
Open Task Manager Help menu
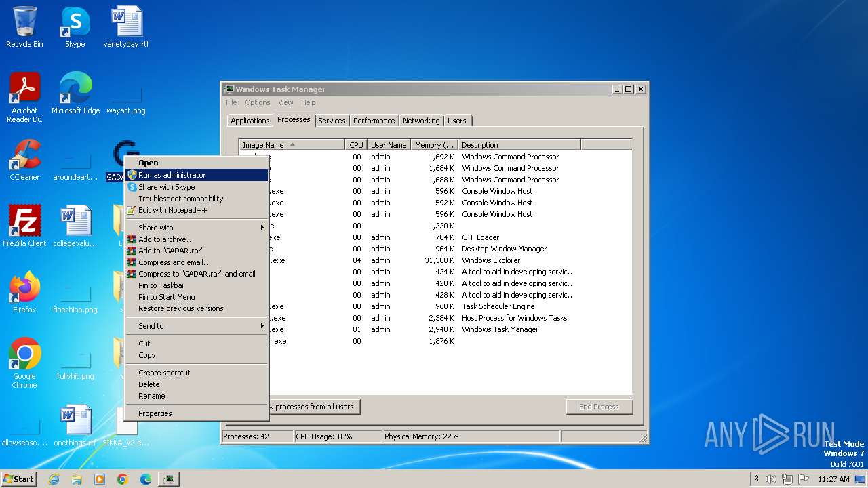309,102
